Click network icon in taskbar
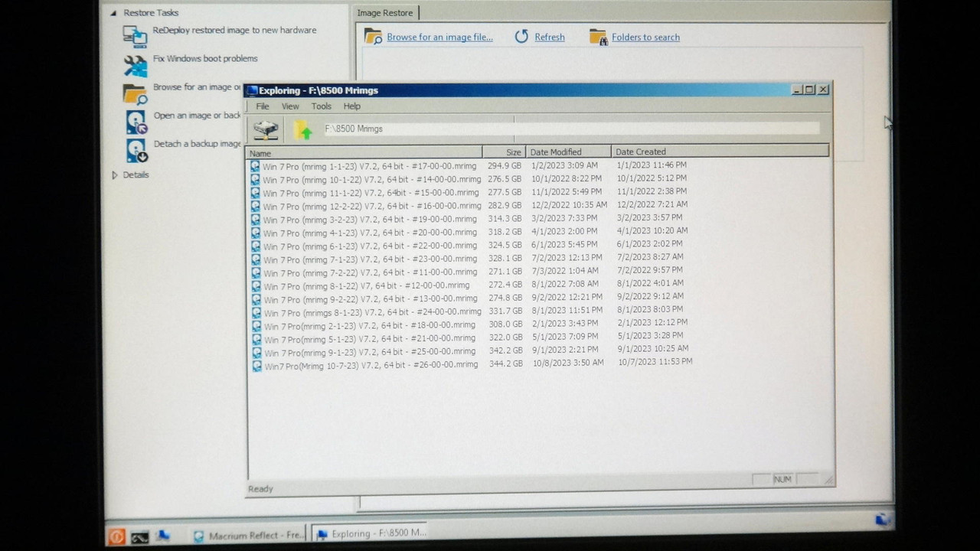Screen dimensions: 980x551 163,536
